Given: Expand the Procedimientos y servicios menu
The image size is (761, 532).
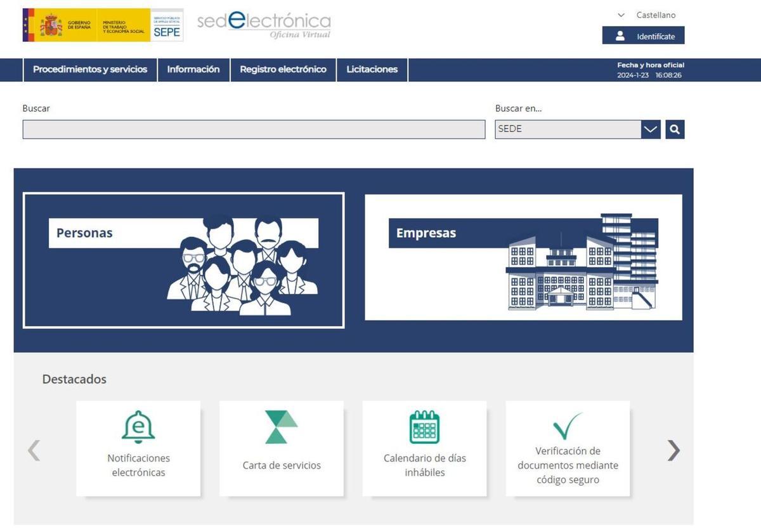Looking at the screenshot, I should [89, 70].
